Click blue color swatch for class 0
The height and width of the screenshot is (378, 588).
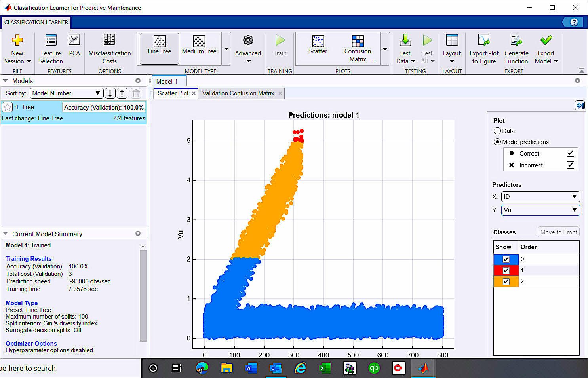click(506, 259)
